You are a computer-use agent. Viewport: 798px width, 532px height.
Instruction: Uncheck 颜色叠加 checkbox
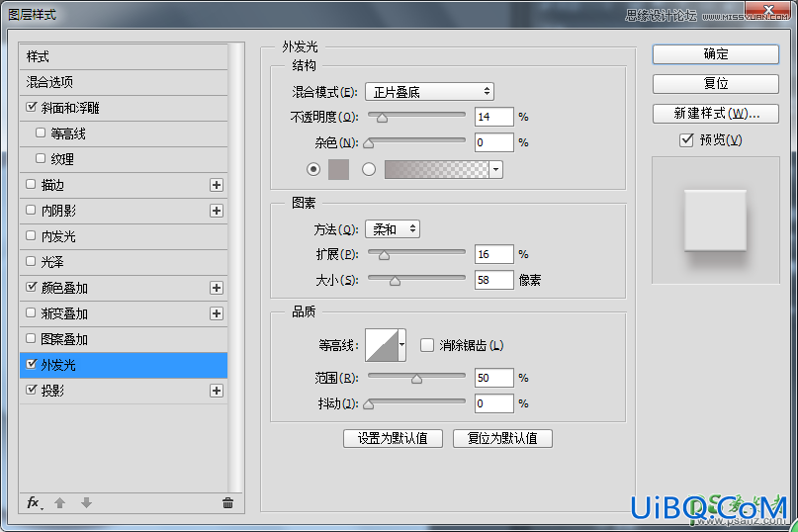[31, 287]
